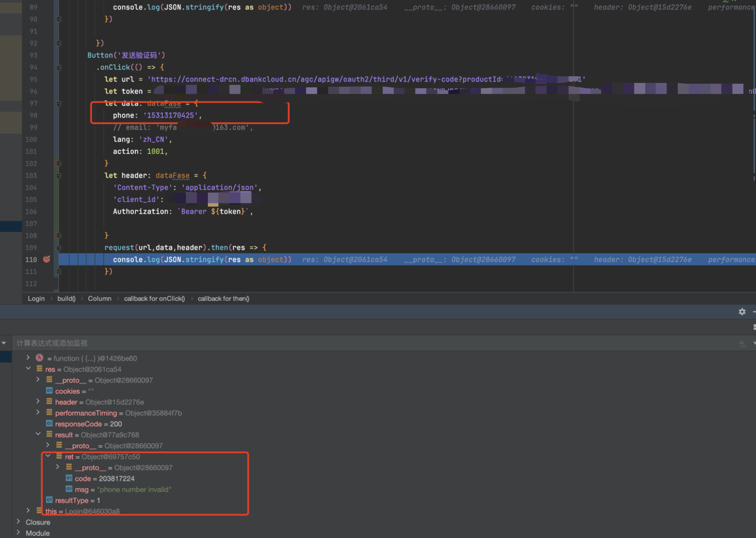Screen dimensions: 756x538
Task: Click Button('发送验证码') call text
Action: click(126, 55)
